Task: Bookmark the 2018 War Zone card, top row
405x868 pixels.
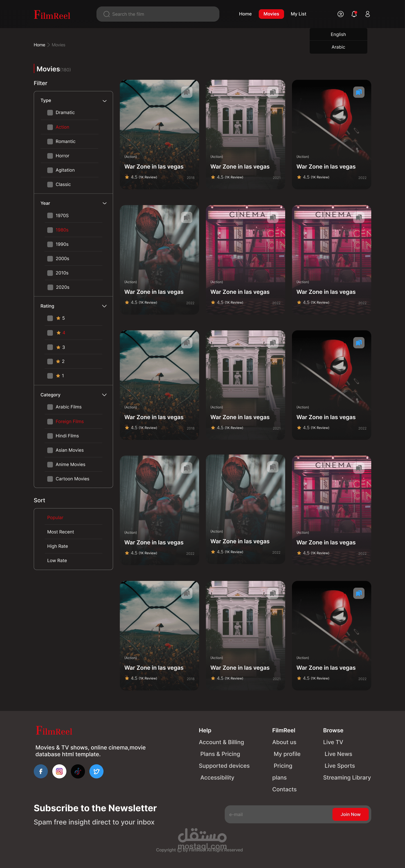Action: point(187,92)
